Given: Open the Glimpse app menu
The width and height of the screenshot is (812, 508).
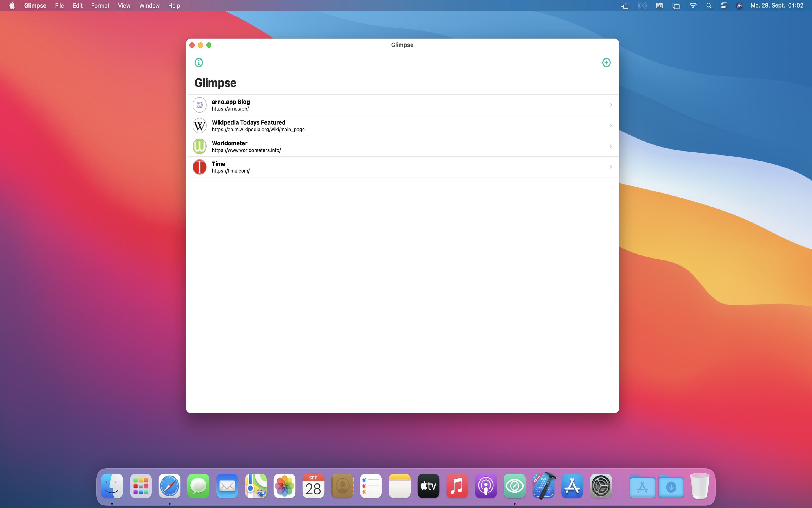Looking at the screenshot, I should tap(35, 6).
